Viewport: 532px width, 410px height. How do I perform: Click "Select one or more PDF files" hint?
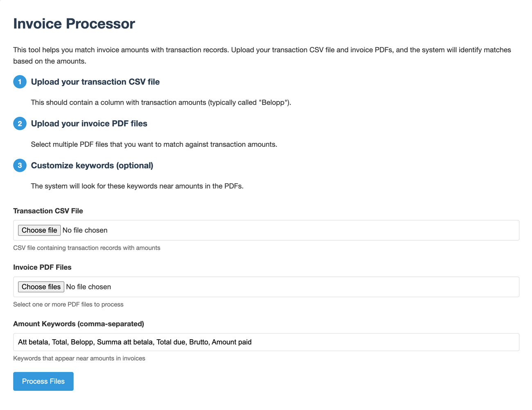pos(68,305)
